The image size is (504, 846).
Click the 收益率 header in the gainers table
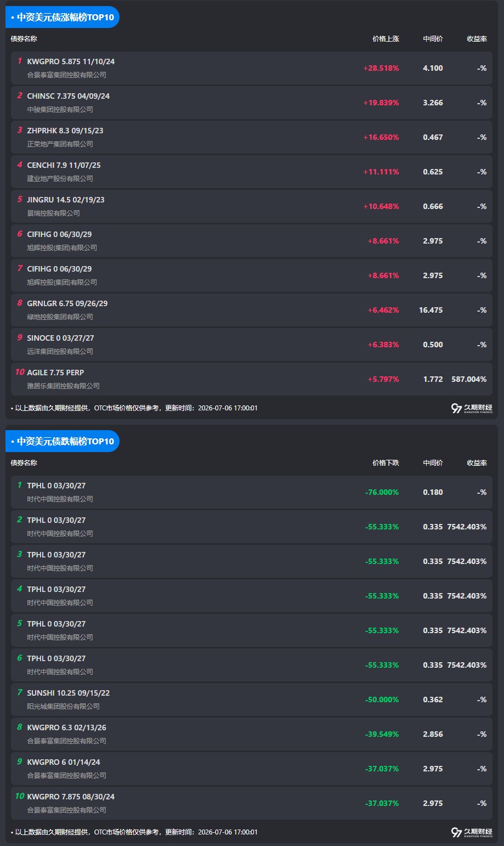click(477, 39)
